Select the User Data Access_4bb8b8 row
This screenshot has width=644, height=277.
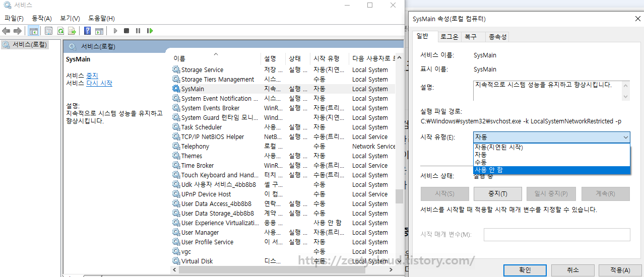284,203
